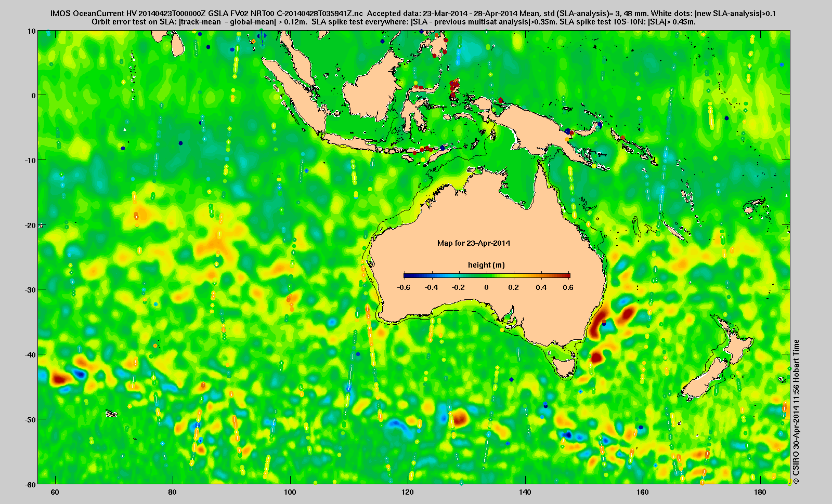Click the dark red eddy near 60°E, 44°S
The height and width of the screenshot is (504, 832).
[x=61, y=378]
